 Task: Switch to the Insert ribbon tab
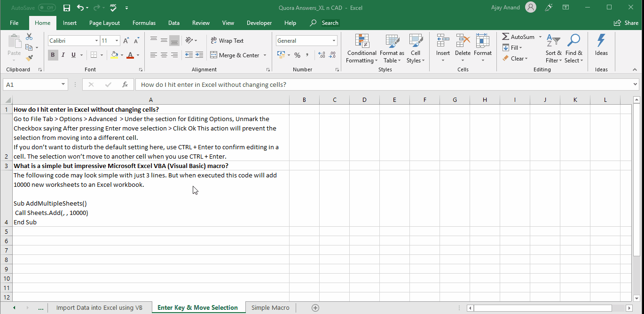(70, 23)
